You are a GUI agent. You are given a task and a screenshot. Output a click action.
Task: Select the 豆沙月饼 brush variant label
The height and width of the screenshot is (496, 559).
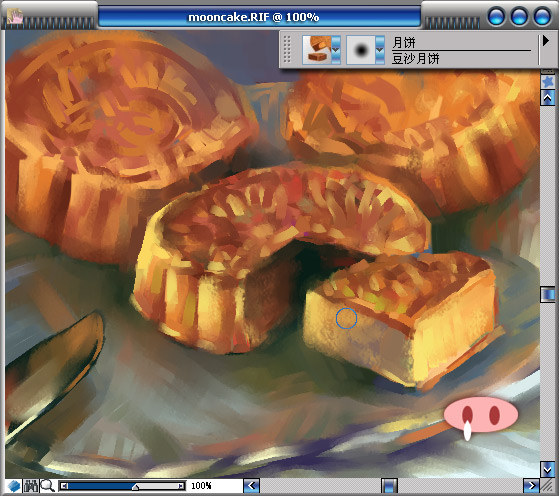[x=416, y=58]
